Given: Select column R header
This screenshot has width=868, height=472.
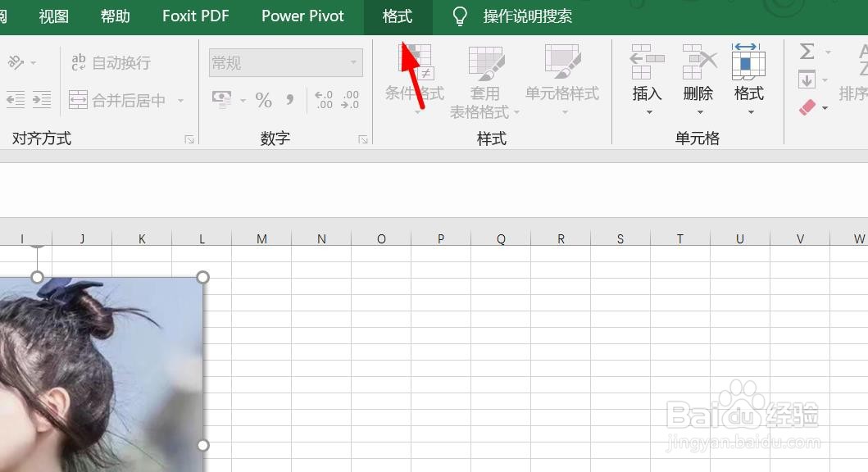Looking at the screenshot, I should click(x=560, y=238).
